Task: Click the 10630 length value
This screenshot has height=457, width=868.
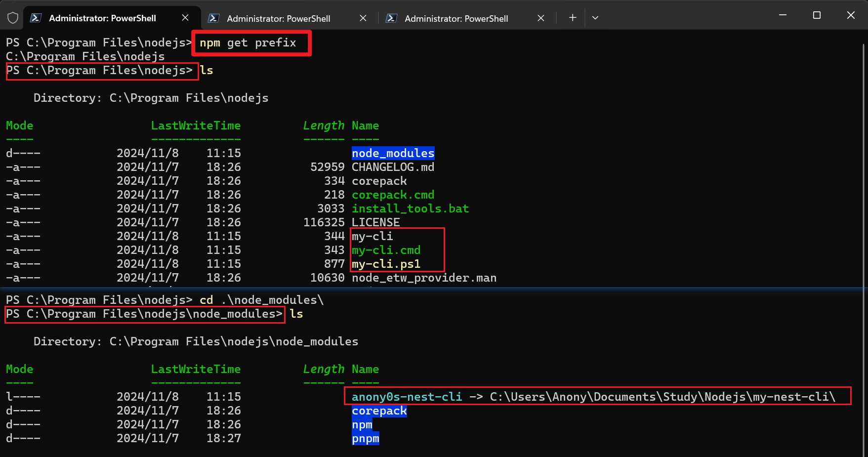Action: point(328,278)
